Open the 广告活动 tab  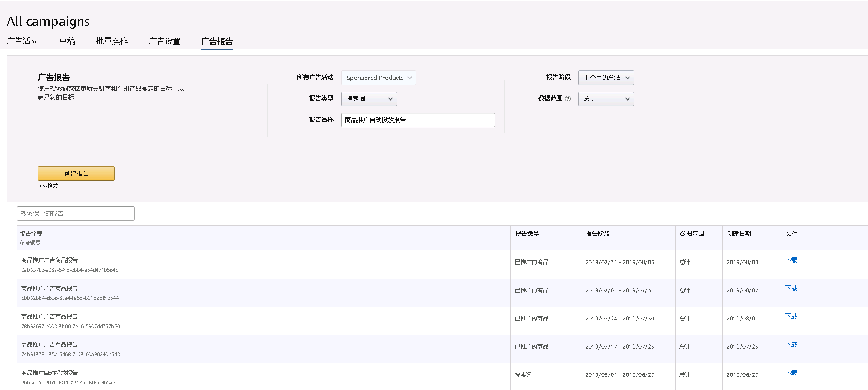pos(23,41)
